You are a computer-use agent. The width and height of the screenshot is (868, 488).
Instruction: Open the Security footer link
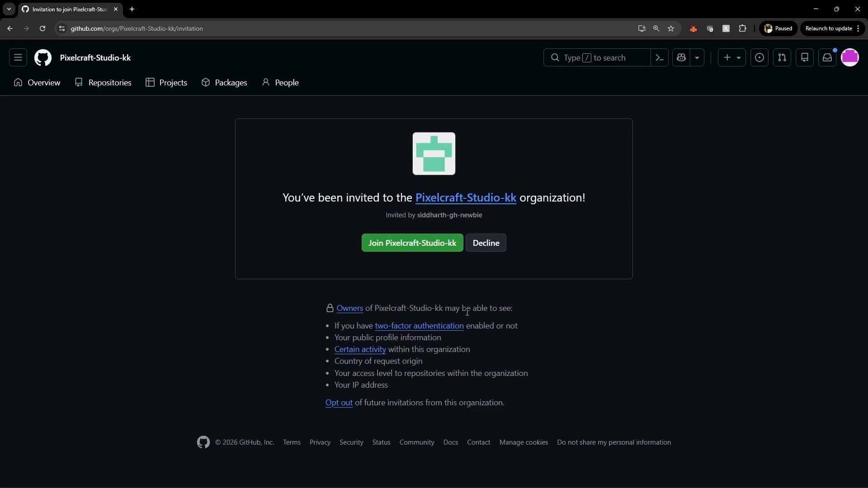click(x=351, y=442)
